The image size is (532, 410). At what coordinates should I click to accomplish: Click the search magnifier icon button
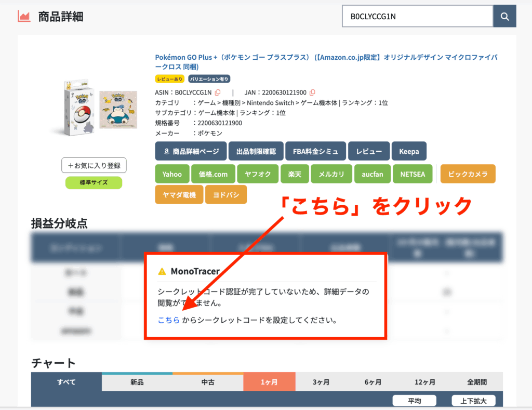[x=504, y=16]
